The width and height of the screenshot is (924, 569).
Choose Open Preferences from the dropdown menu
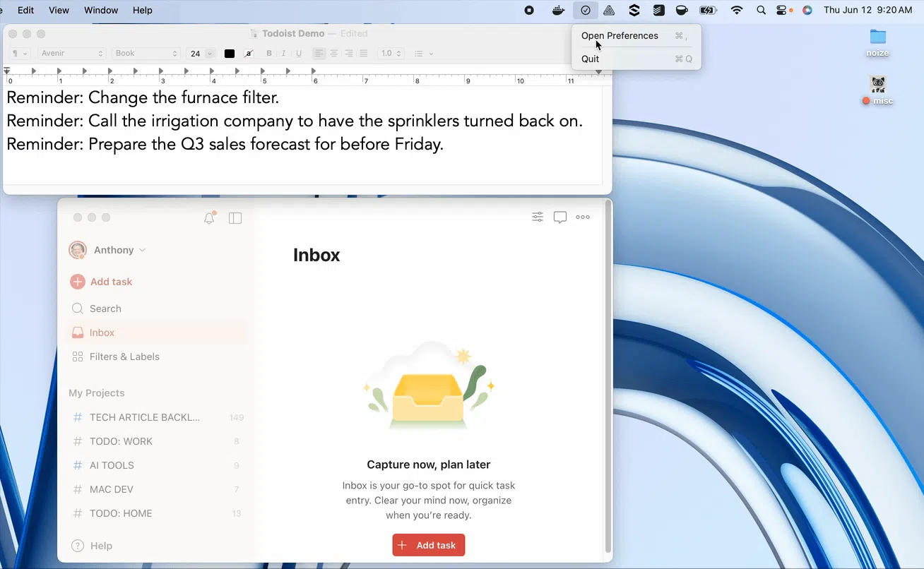coord(636,36)
